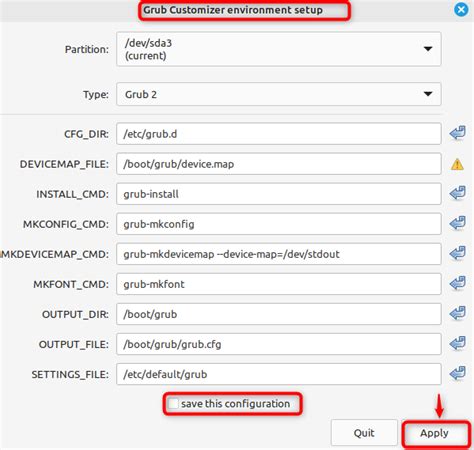Viewport: 474px width, 450px height.
Task: Click into the DEVICEMAP_FILE path field
Action: point(279,164)
